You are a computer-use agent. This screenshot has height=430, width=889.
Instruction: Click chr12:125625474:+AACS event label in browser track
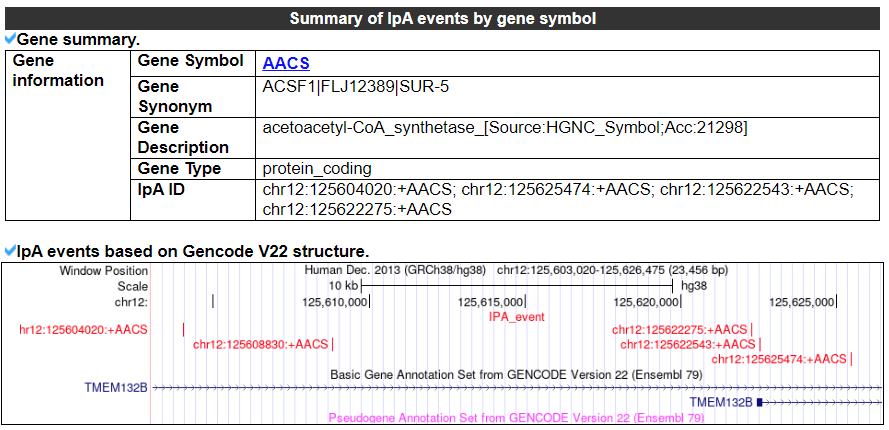pos(778,359)
